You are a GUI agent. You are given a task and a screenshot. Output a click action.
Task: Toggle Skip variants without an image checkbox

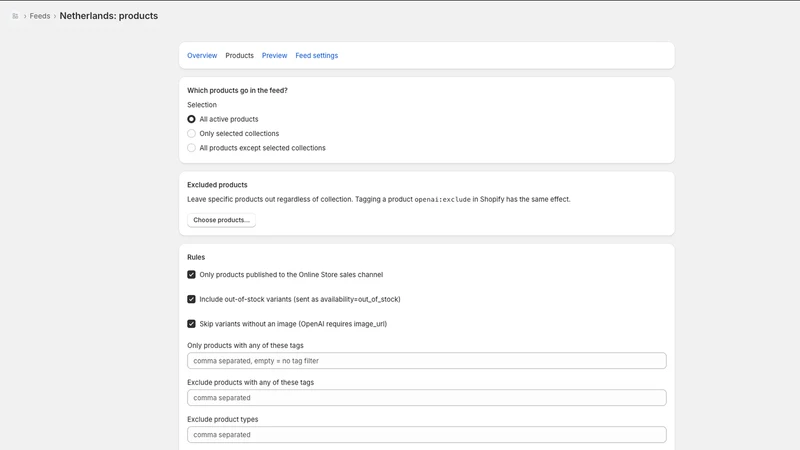(x=191, y=323)
